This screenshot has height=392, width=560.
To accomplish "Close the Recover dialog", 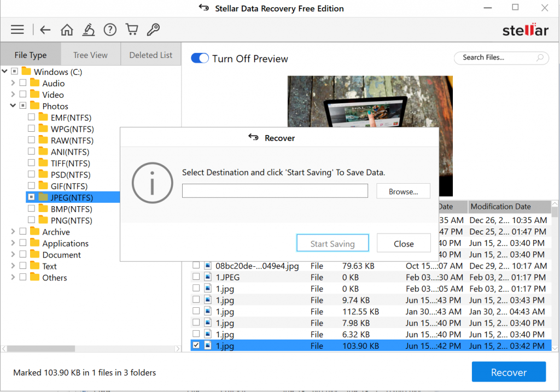I will click(x=404, y=243).
